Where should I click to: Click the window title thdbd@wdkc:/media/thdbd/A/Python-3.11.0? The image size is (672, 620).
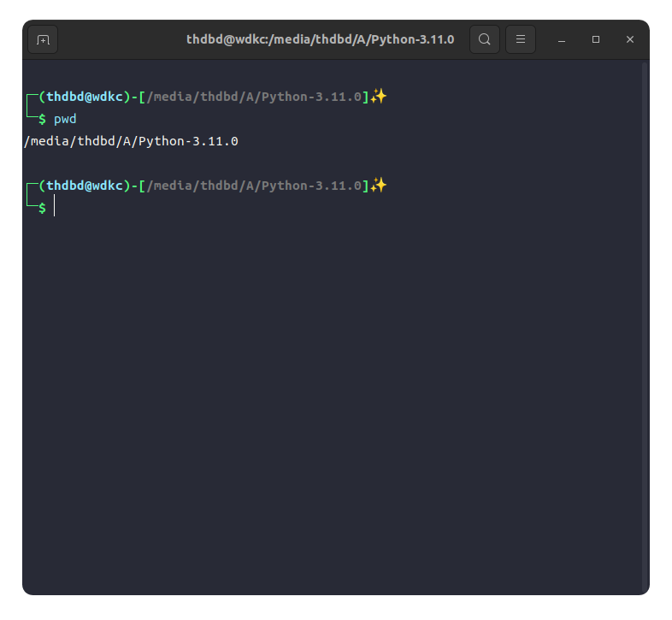[320, 39]
